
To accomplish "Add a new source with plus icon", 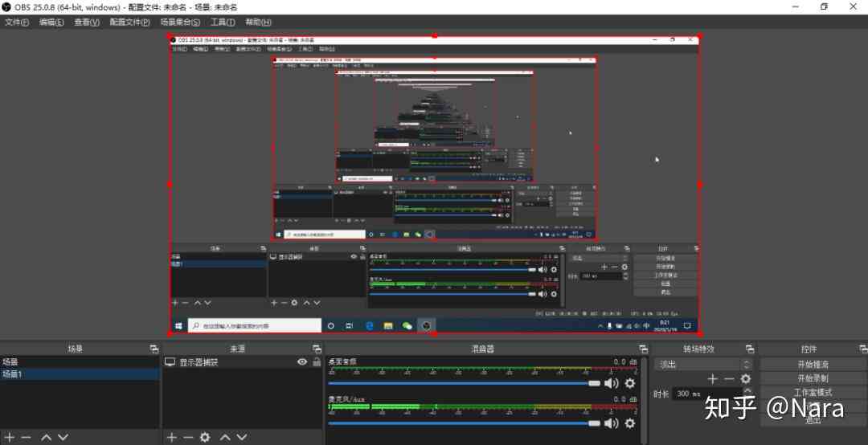I will [172, 437].
